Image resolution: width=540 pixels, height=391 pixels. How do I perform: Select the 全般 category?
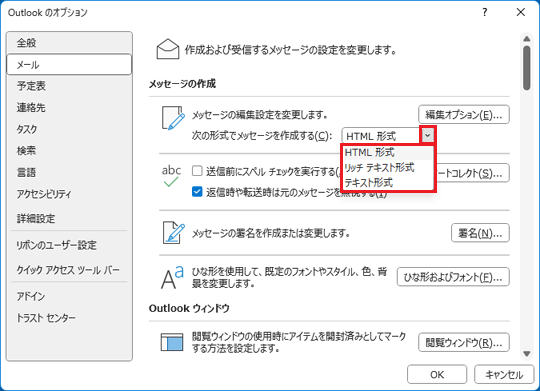69,43
